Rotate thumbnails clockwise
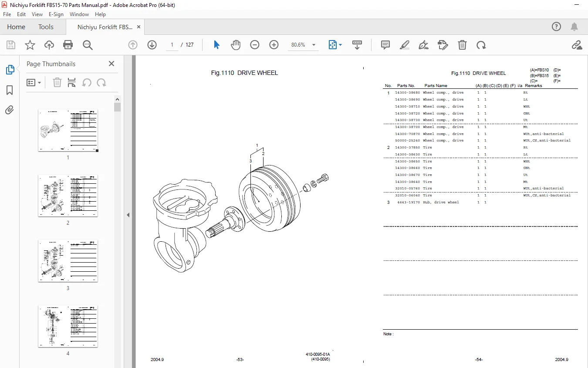Image resolution: width=588 pixels, height=368 pixels. pos(101,82)
